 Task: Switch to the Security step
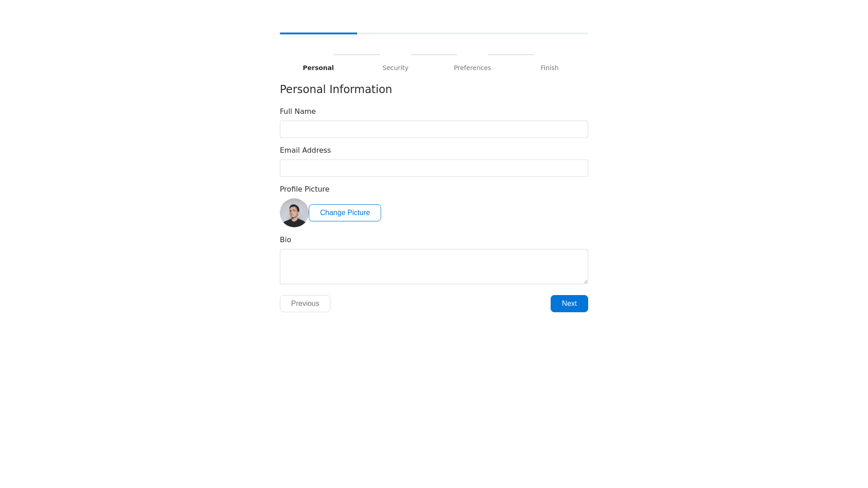395,68
